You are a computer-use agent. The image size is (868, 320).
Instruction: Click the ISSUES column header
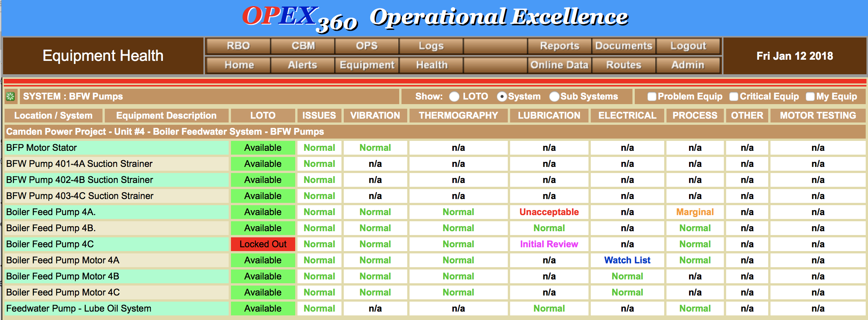click(319, 116)
